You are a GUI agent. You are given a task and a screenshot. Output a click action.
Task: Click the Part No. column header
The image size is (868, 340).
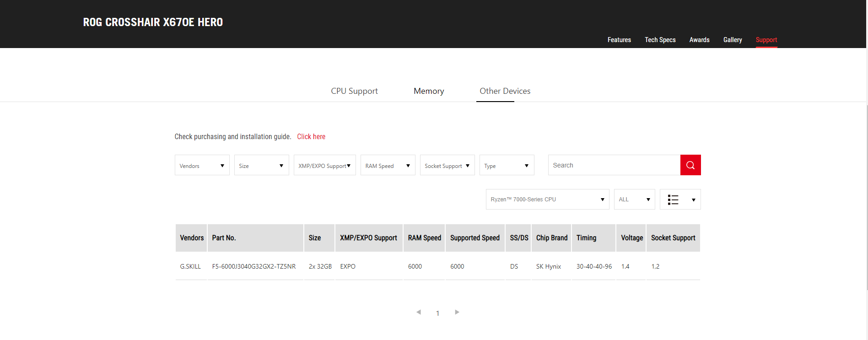coord(255,238)
